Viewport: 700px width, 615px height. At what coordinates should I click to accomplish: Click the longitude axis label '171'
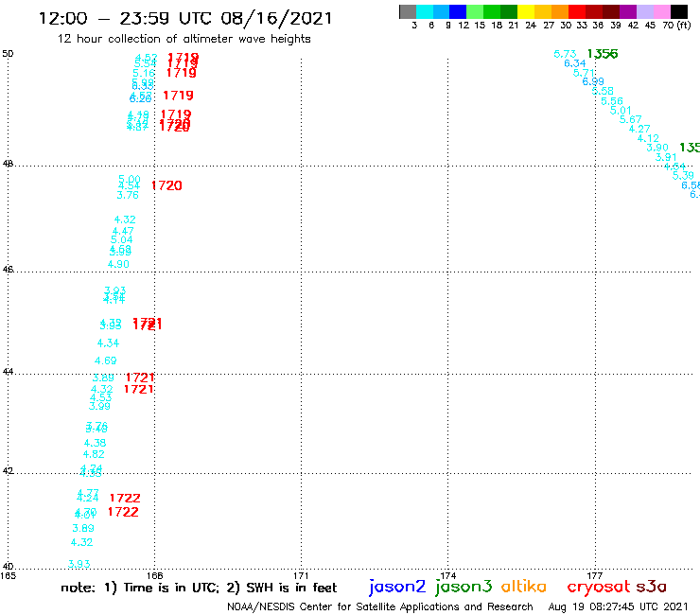[301, 575]
